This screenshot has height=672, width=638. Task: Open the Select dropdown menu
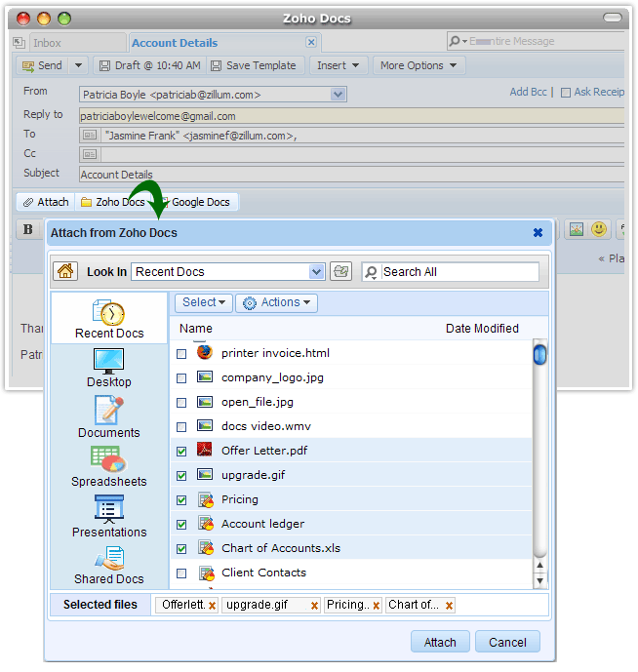204,303
